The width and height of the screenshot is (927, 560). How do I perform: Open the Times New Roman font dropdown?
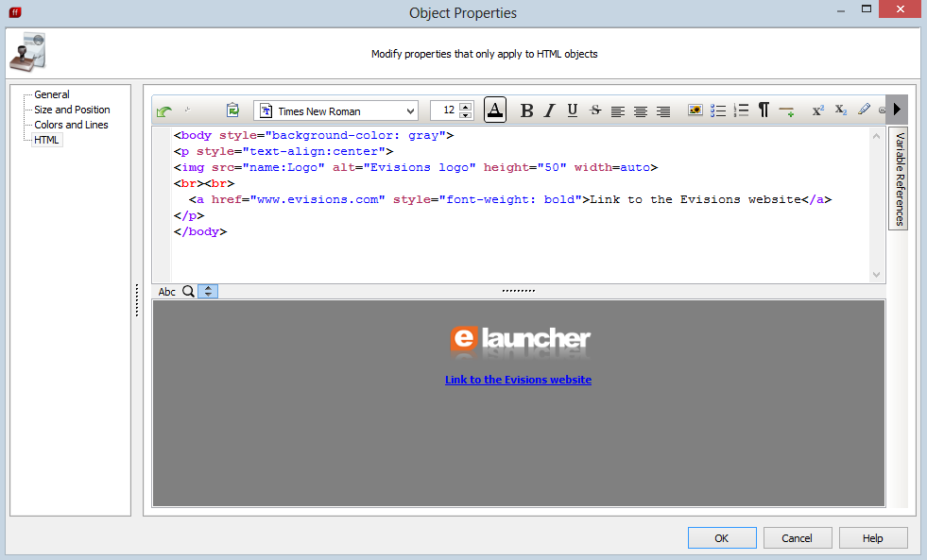pyautogui.click(x=335, y=111)
